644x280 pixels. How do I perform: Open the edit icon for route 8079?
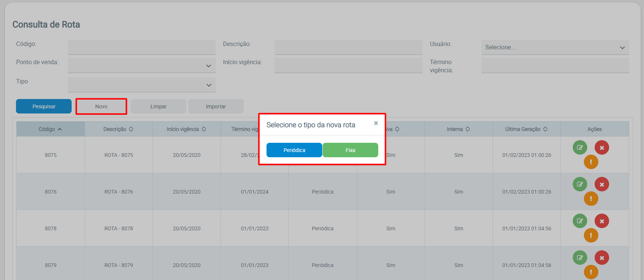(x=580, y=258)
